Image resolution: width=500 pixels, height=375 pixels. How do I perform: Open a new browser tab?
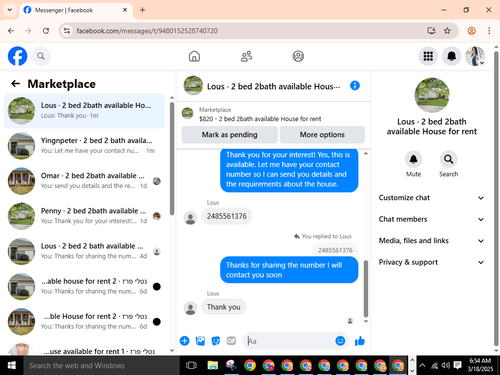(142, 10)
